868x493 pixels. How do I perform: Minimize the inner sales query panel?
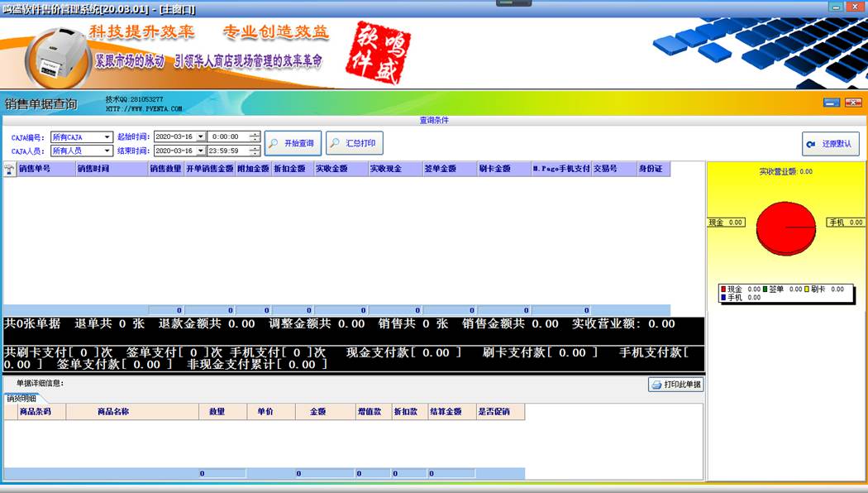click(831, 103)
